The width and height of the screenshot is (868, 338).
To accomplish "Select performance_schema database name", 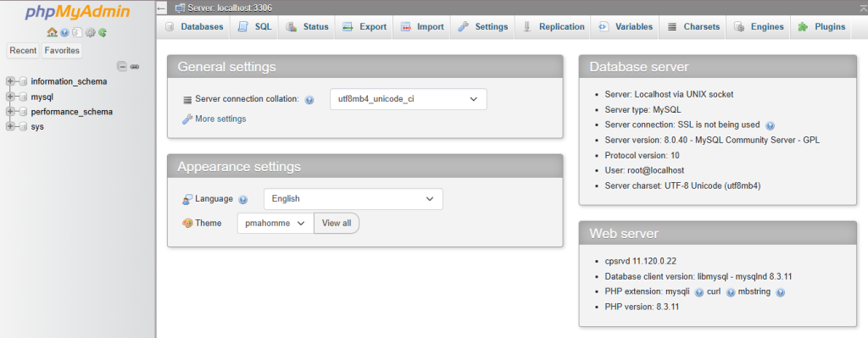I will pos(72,112).
